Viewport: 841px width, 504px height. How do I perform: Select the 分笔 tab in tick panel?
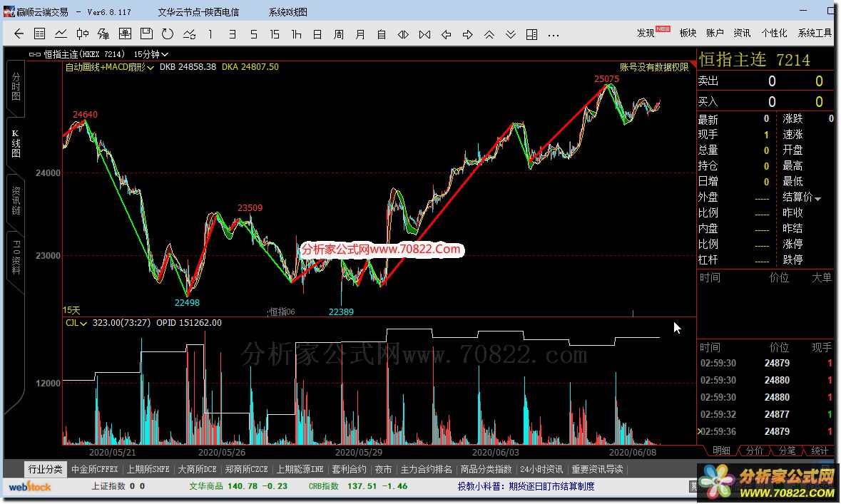coord(787,451)
